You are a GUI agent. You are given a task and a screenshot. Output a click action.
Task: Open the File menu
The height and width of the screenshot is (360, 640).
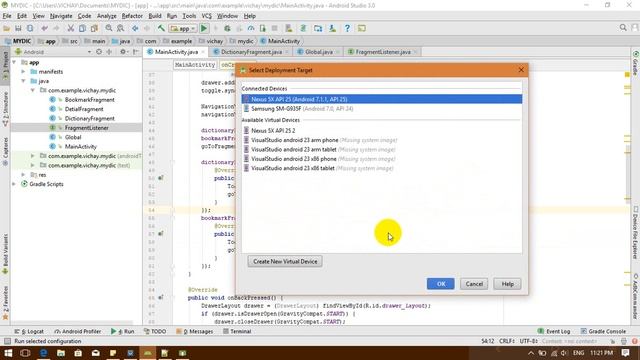coord(7,16)
